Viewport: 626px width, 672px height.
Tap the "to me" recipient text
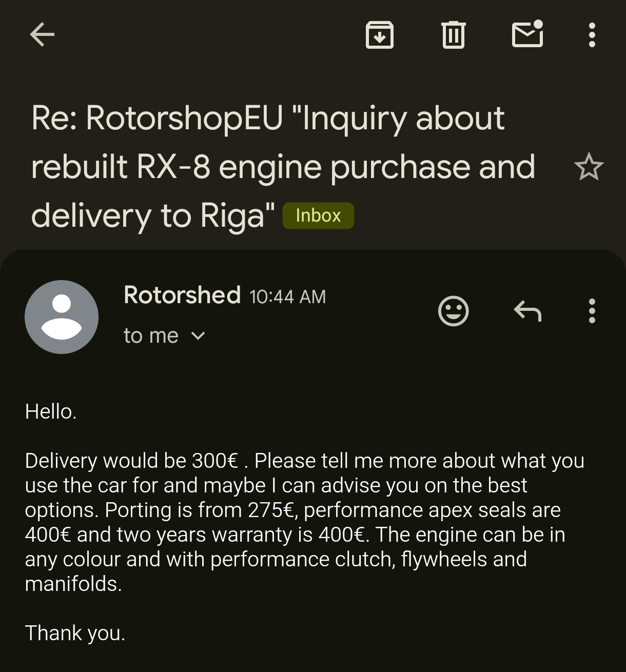coord(151,336)
